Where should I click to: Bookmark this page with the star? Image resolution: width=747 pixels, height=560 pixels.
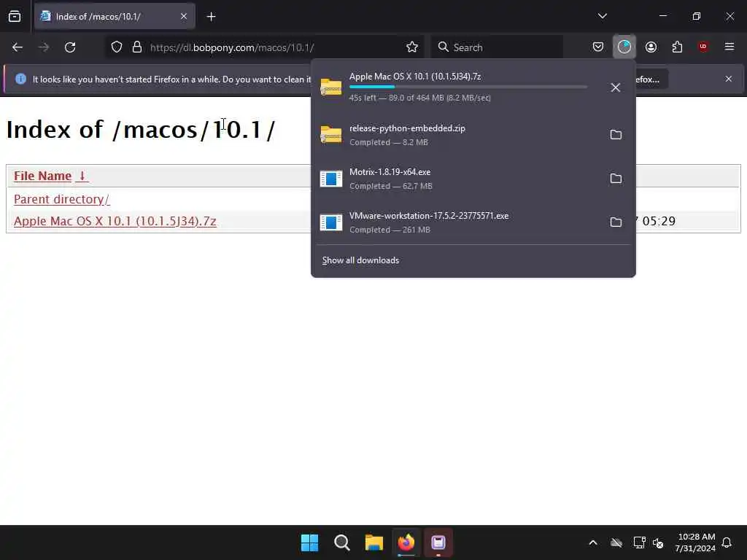coord(412,47)
